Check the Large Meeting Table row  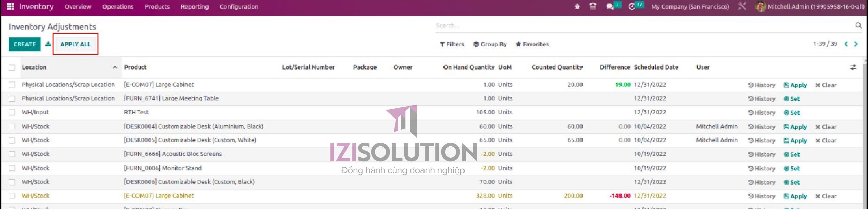point(12,99)
